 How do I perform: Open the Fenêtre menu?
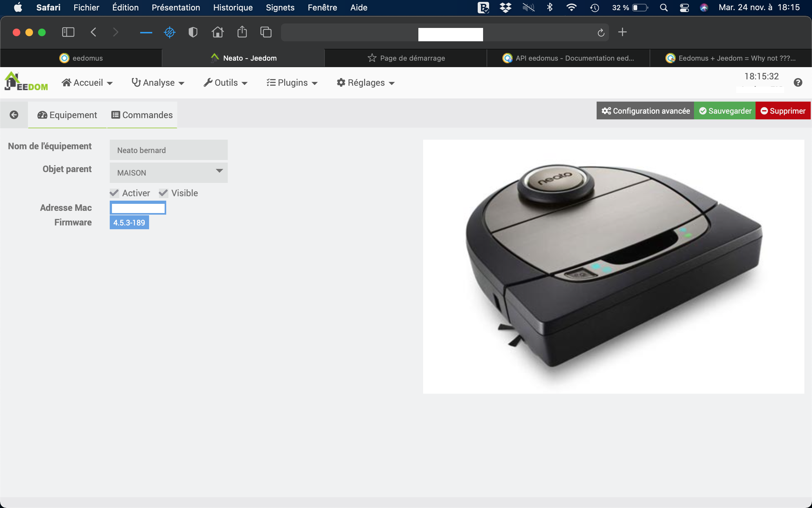[x=323, y=7]
